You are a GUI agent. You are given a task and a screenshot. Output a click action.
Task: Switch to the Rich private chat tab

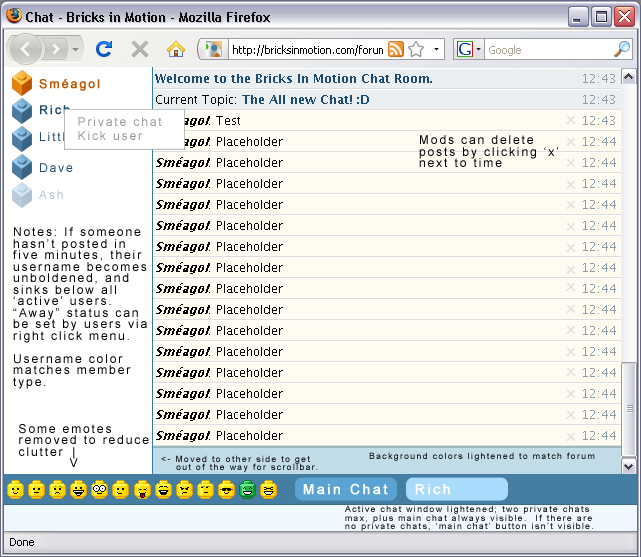coord(457,489)
